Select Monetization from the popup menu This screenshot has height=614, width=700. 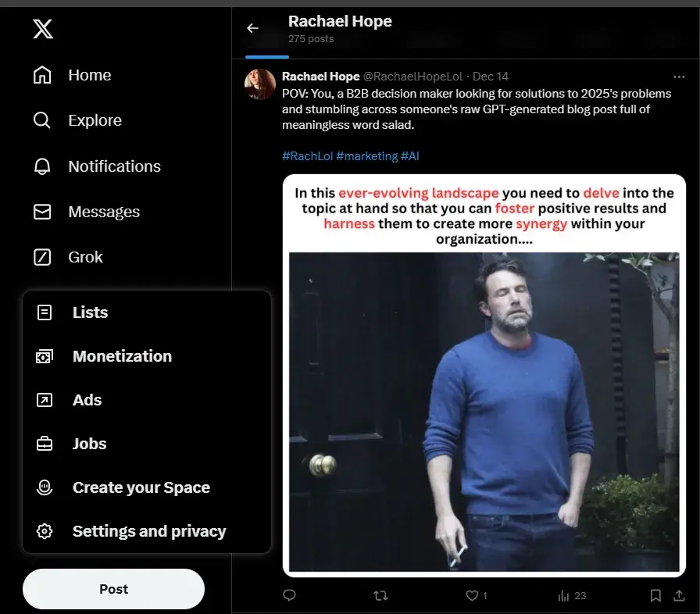(122, 356)
